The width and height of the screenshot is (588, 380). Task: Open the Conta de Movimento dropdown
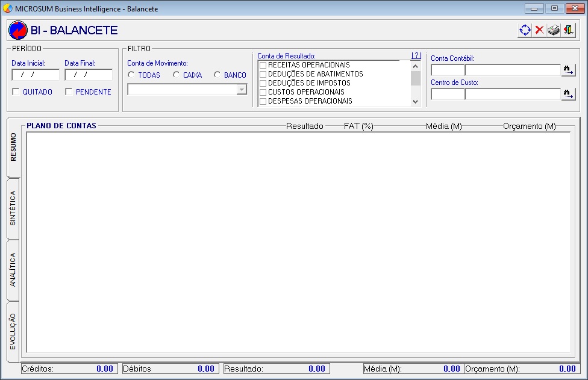[242, 89]
